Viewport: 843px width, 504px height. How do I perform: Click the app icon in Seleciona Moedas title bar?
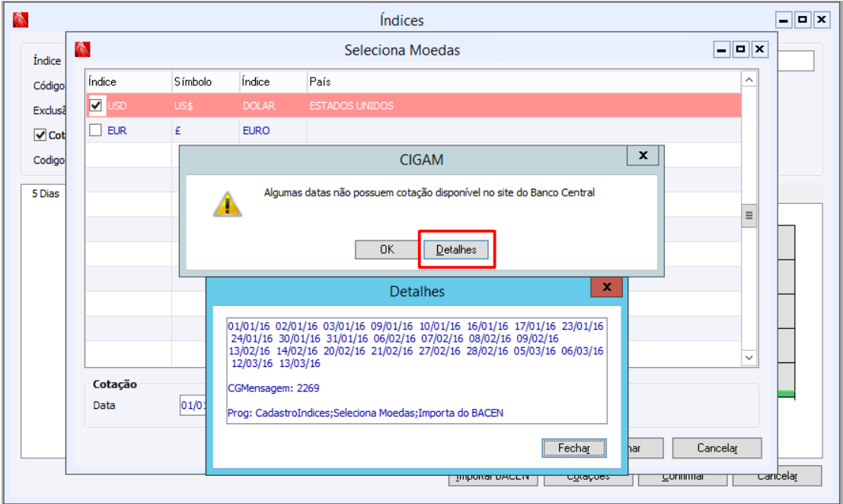click(x=82, y=49)
